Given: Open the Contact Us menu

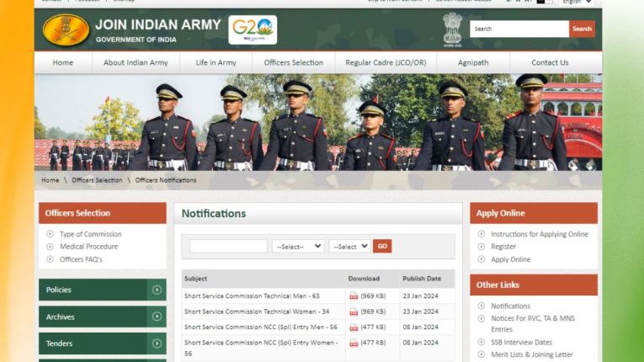Looking at the screenshot, I should click(x=550, y=63).
